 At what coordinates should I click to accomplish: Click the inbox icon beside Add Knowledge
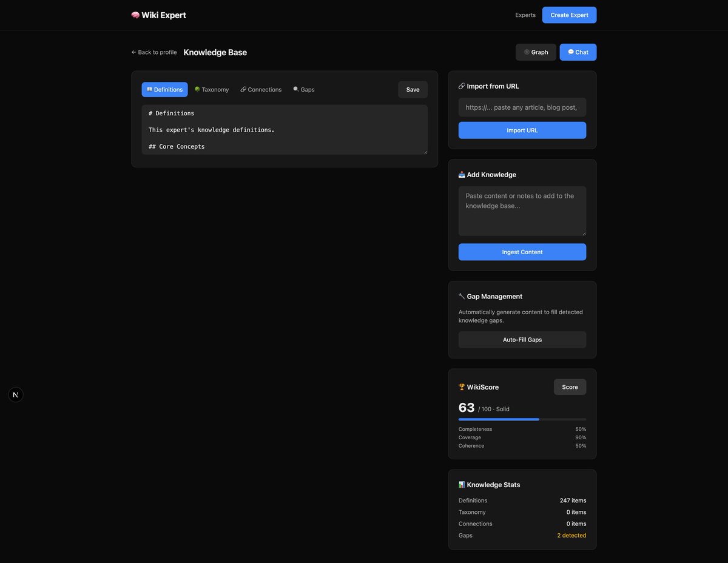click(462, 175)
